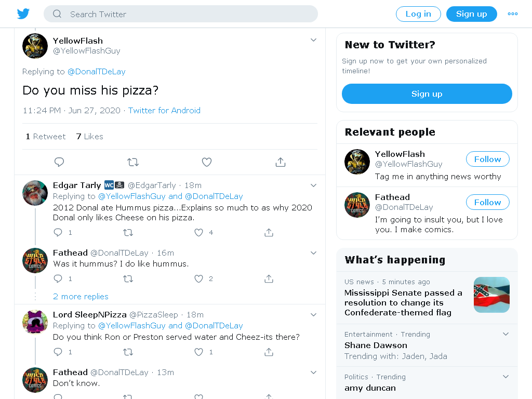Open reply thread on Lord SleepNPizza's tweet

click(x=58, y=352)
